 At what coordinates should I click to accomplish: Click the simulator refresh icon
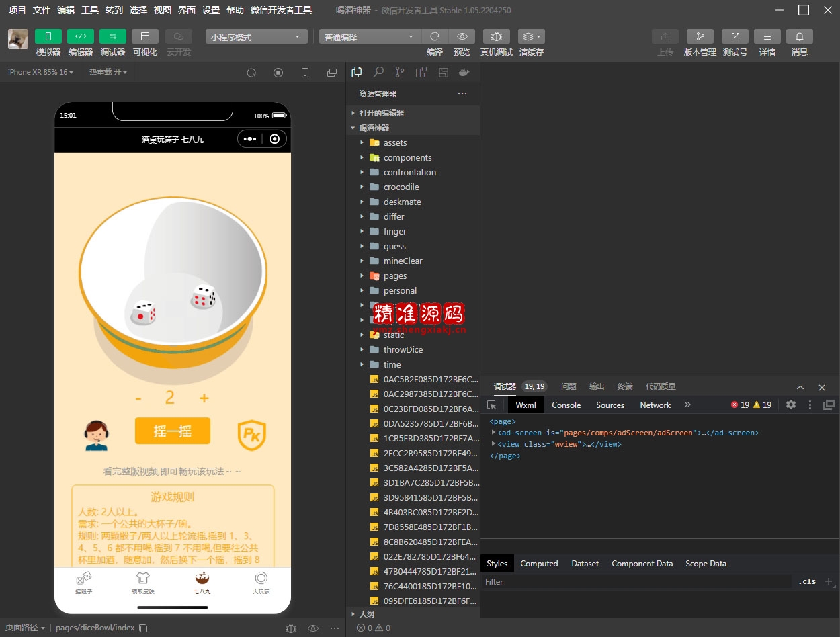point(251,73)
